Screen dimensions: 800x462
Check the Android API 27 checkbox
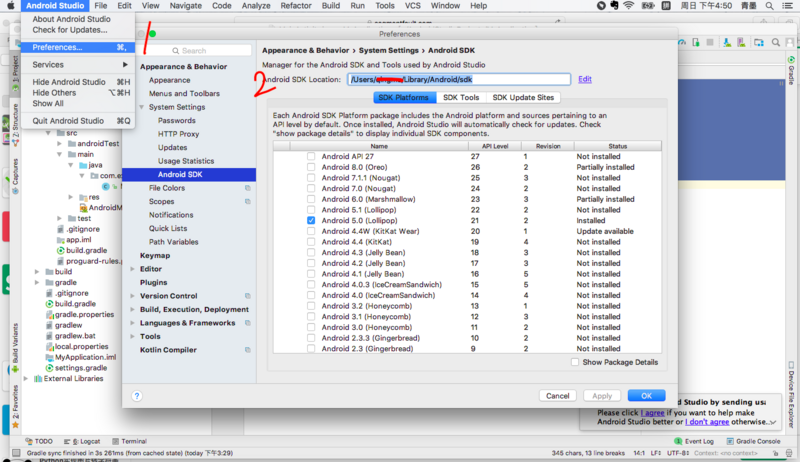[311, 157]
